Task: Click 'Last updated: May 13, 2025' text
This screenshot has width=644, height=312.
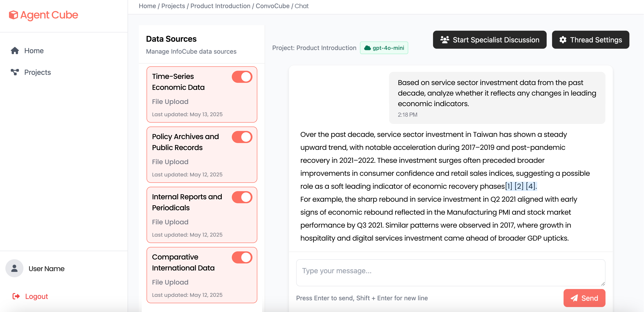Action: click(187, 114)
